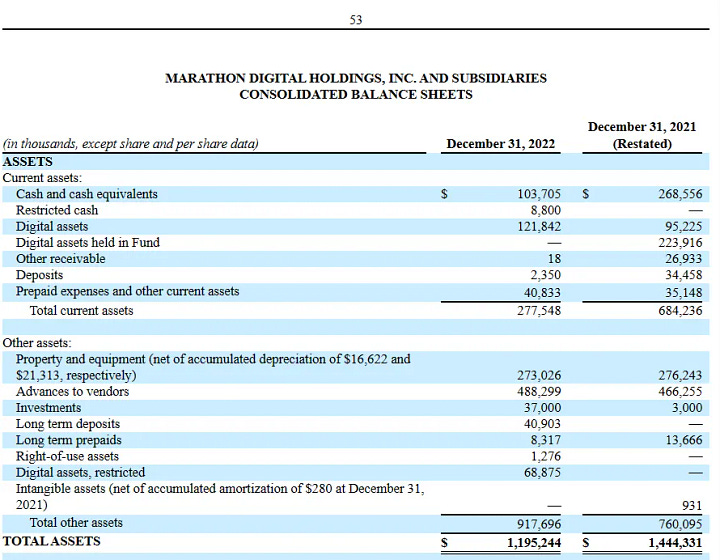The width and height of the screenshot is (720, 560).
Task: Click the 2,350 deposits value
Action: tap(546, 275)
